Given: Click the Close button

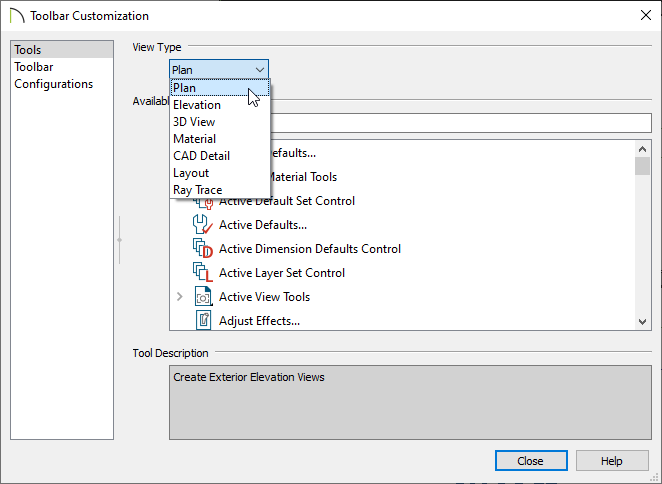Looking at the screenshot, I should click(x=531, y=460).
